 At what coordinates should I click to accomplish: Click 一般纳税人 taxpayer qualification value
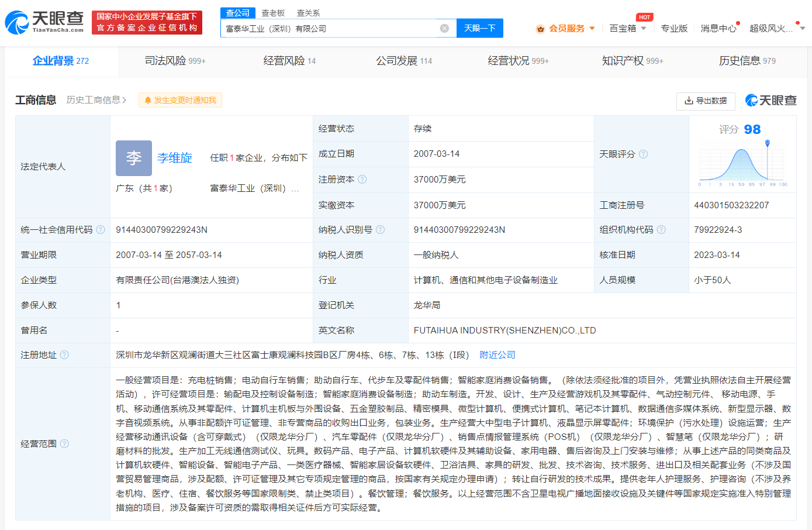pos(436,255)
